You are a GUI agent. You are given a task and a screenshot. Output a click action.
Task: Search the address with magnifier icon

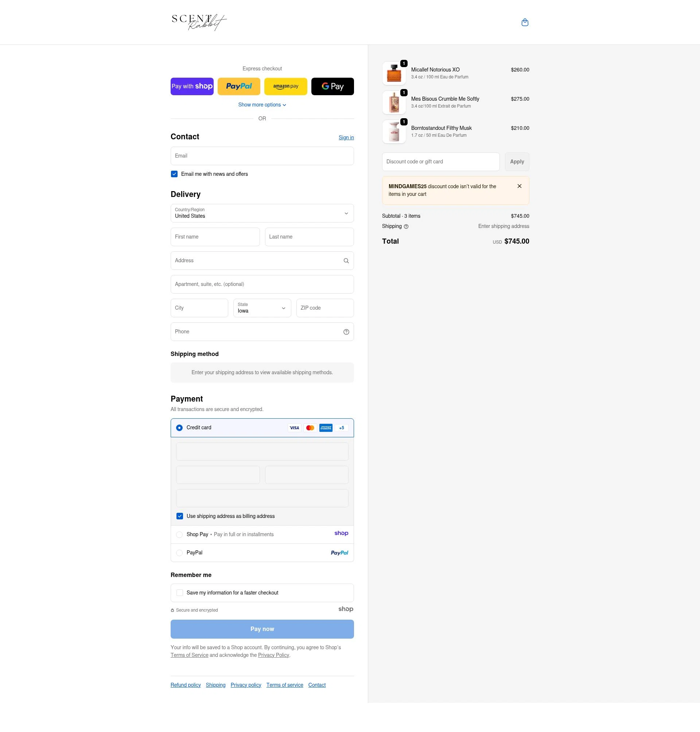point(346,260)
